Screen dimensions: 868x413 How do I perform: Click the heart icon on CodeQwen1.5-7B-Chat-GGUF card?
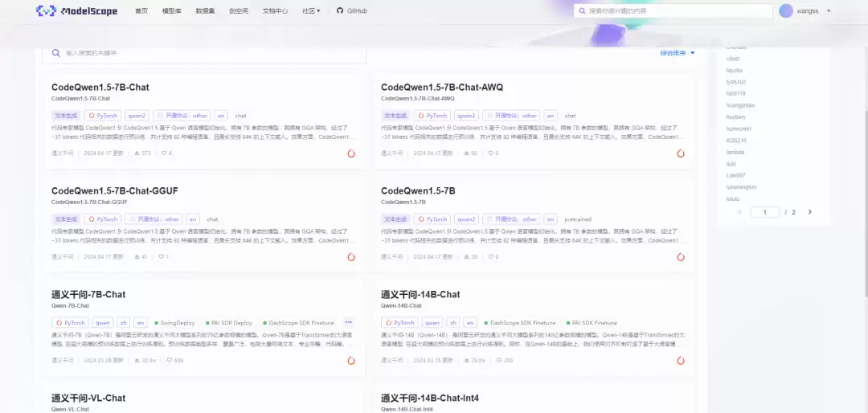161,257
